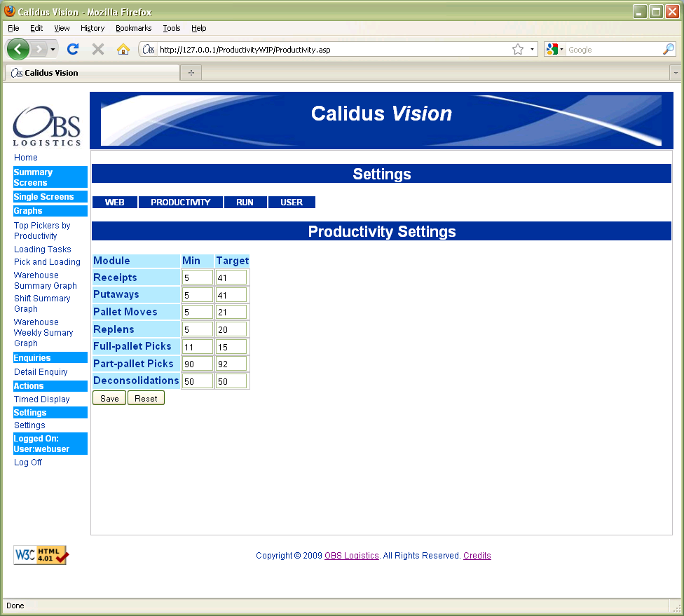Open the View menu

[62, 28]
